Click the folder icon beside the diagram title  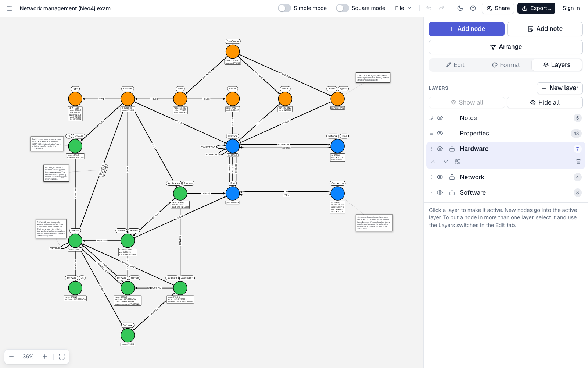pyautogui.click(x=10, y=8)
